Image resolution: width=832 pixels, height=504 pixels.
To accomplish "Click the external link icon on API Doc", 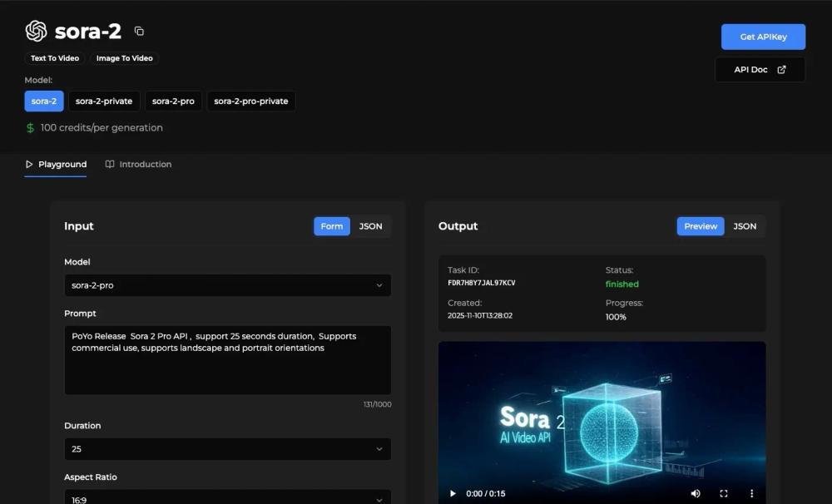I will (x=781, y=70).
